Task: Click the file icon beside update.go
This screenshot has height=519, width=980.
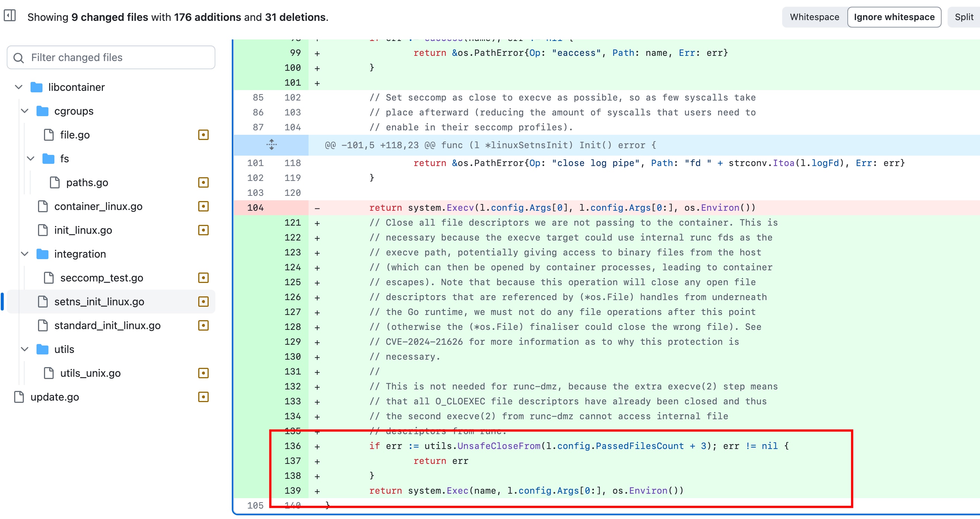Action: [x=19, y=397]
